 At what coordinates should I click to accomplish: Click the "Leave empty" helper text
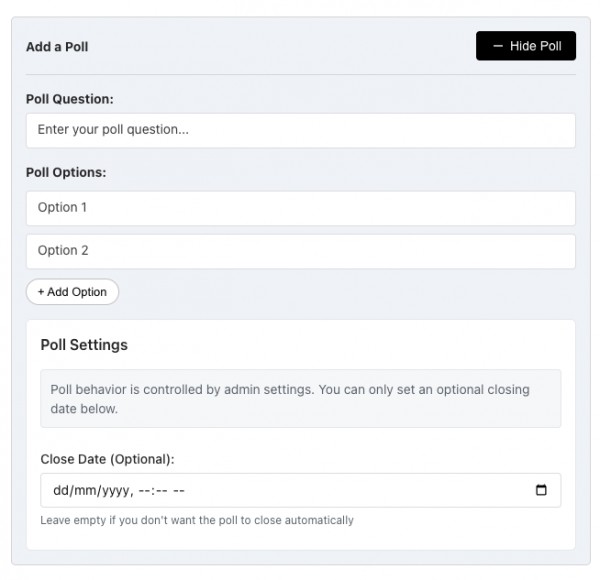pos(197,520)
